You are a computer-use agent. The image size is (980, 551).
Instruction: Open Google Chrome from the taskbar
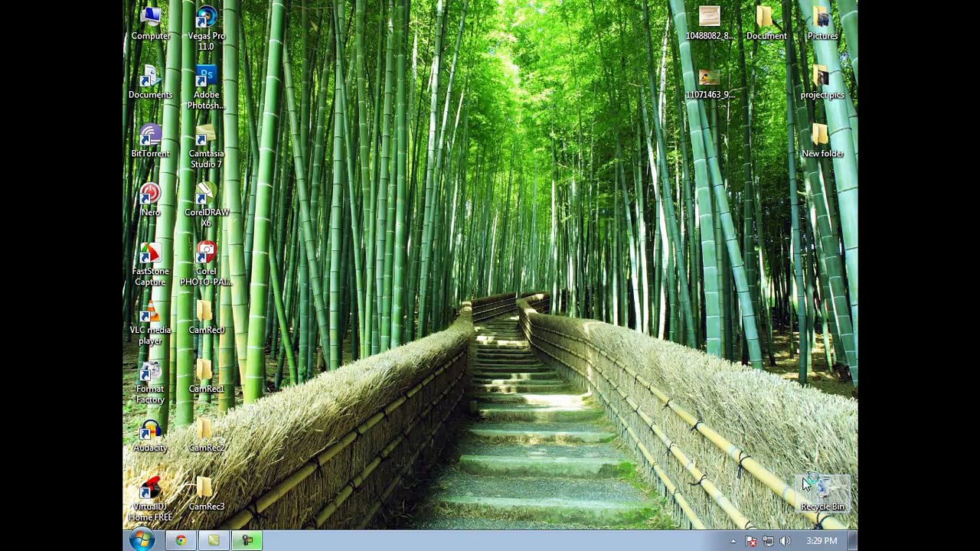[181, 541]
